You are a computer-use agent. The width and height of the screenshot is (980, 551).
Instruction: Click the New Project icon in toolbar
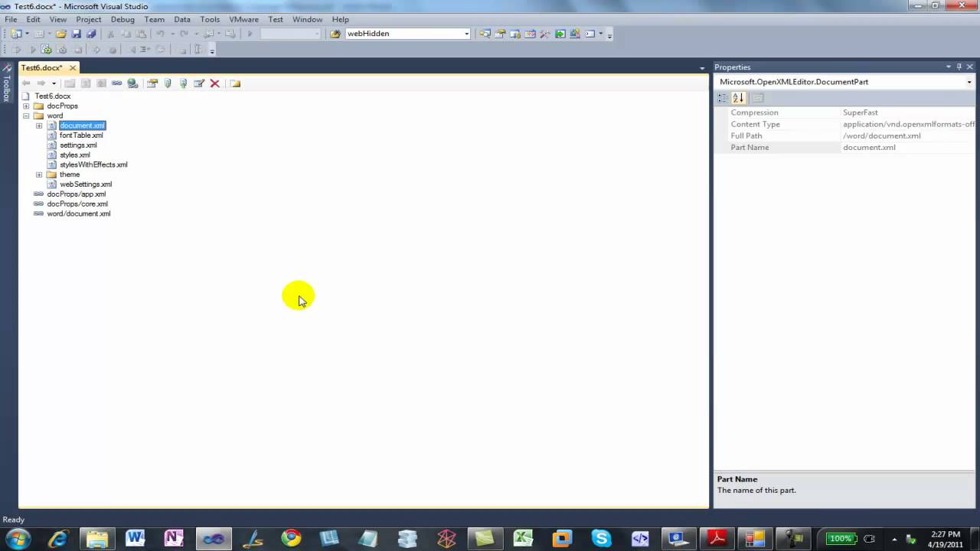pyautogui.click(x=16, y=34)
